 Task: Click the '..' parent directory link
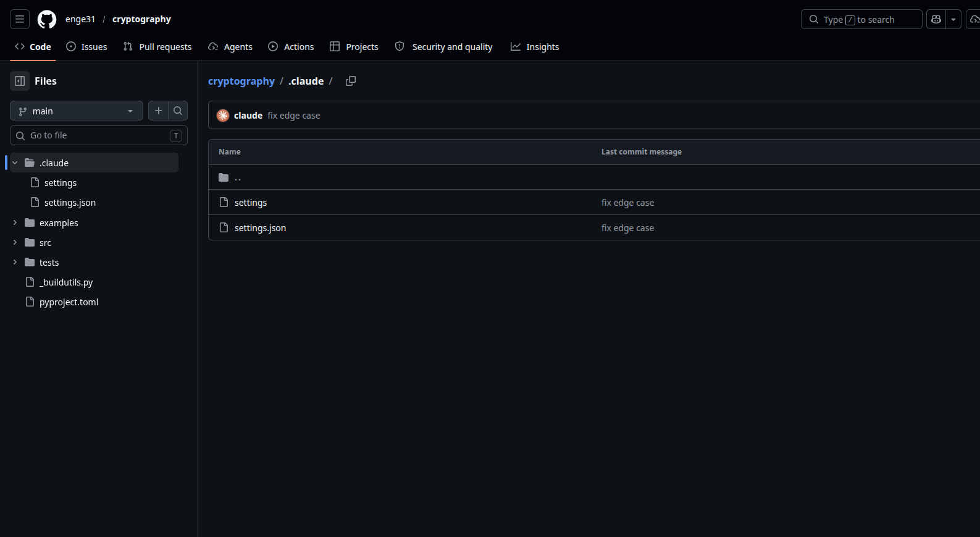238,178
